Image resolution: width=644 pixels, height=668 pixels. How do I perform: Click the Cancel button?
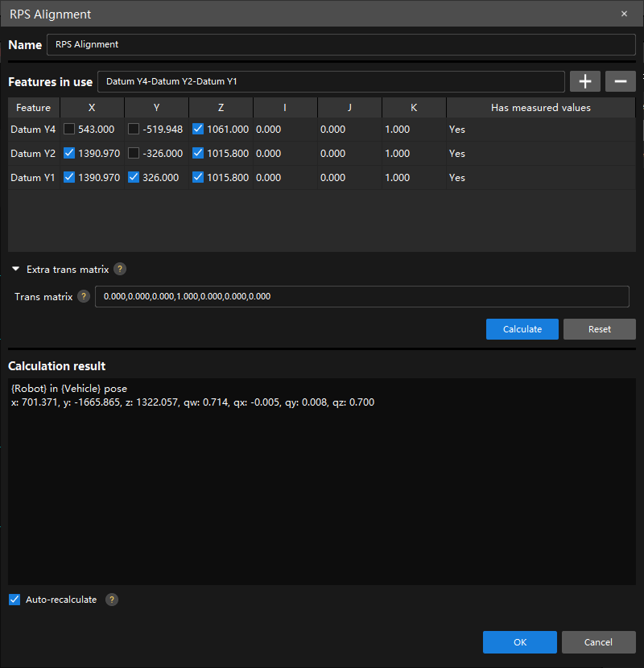pyautogui.click(x=598, y=642)
